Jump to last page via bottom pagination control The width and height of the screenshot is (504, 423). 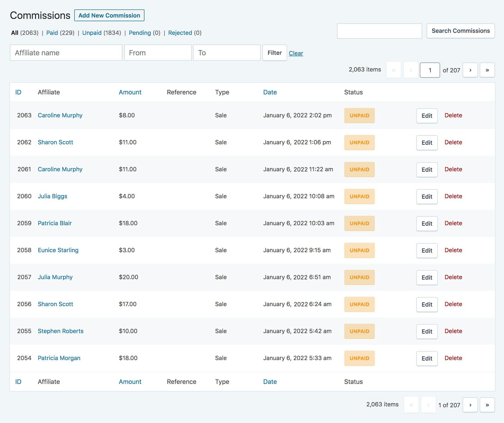[487, 405]
